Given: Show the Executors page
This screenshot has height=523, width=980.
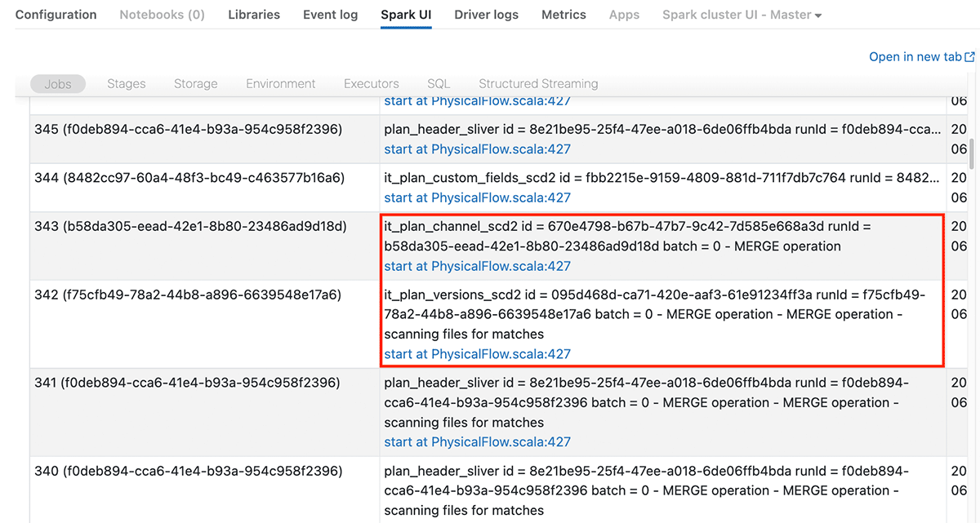Looking at the screenshot, I should click(x=371, y=83).
